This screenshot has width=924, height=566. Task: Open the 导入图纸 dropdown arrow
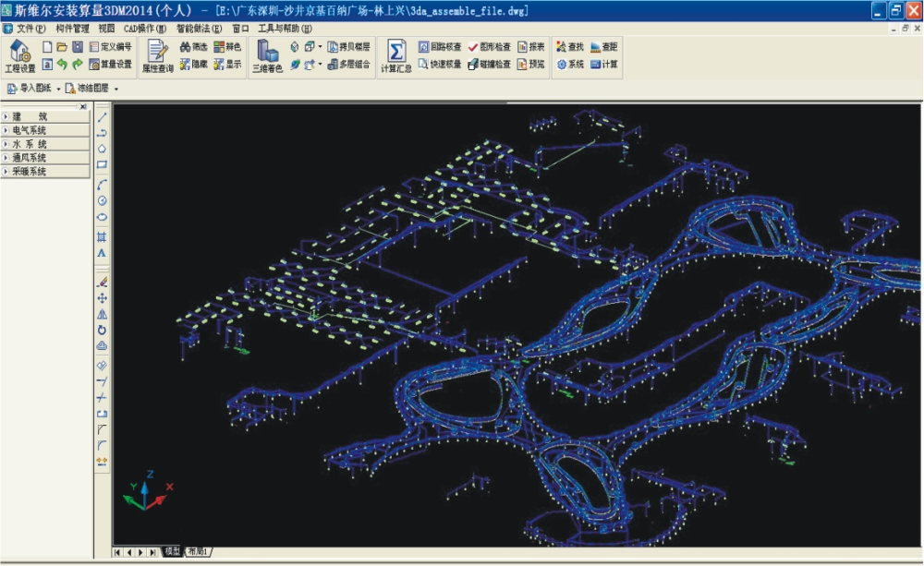[x=58, y=89]
